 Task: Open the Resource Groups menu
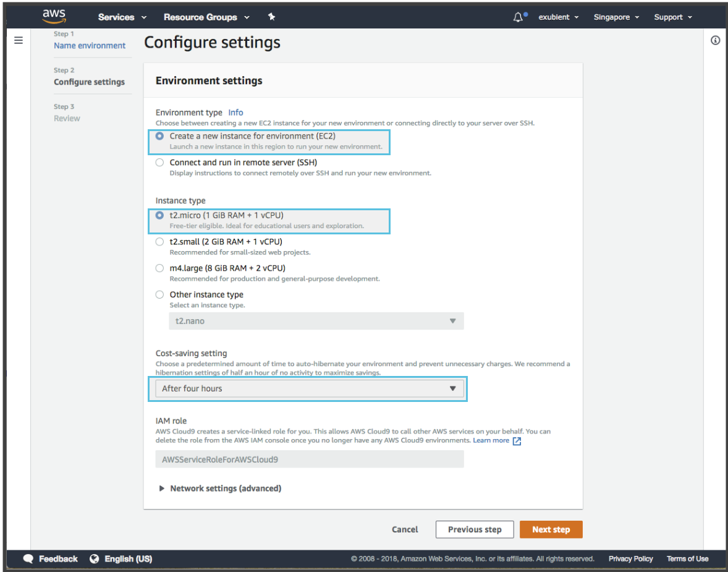coord(206,17)
